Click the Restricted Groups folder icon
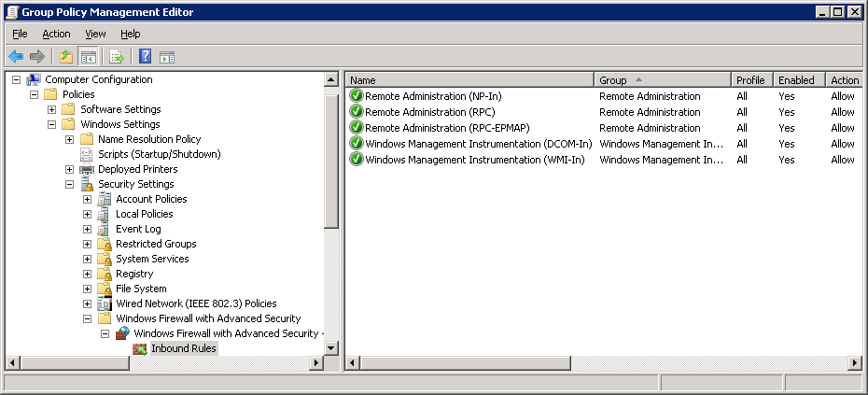Screen dimensions: 868x395 click(105, 244)
